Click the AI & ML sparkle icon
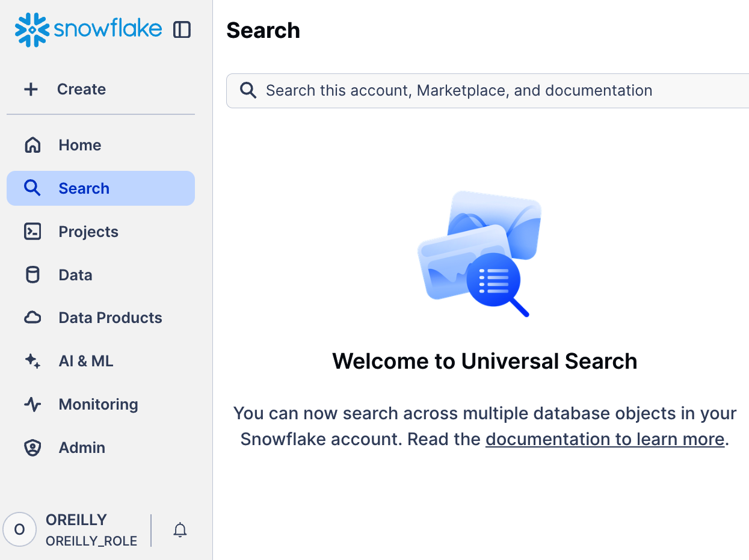This screenshot has width=749, height=560. 32,361
